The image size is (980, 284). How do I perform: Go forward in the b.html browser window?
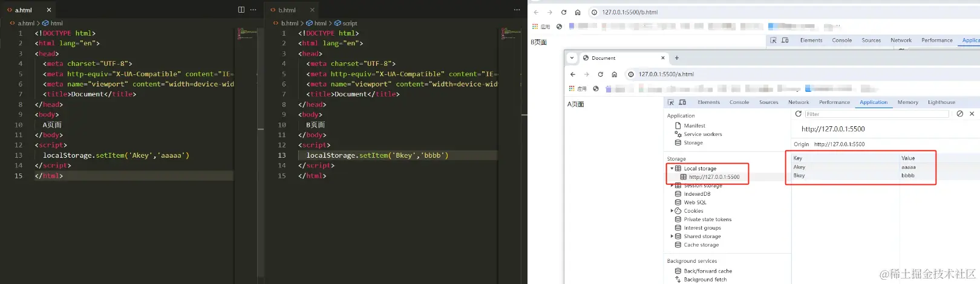point(550,12)
